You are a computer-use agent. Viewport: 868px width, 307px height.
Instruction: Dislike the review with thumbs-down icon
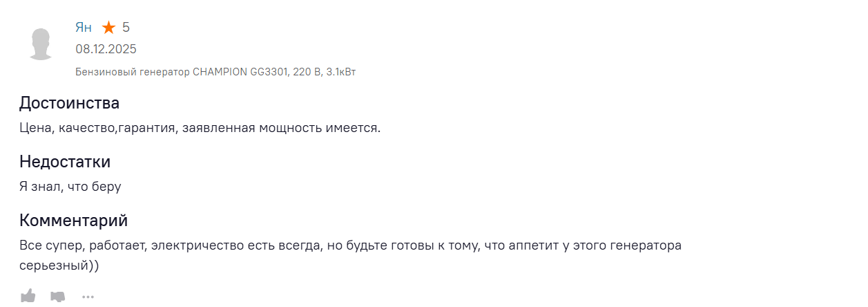pyautogui.click(x=58, y=297)
